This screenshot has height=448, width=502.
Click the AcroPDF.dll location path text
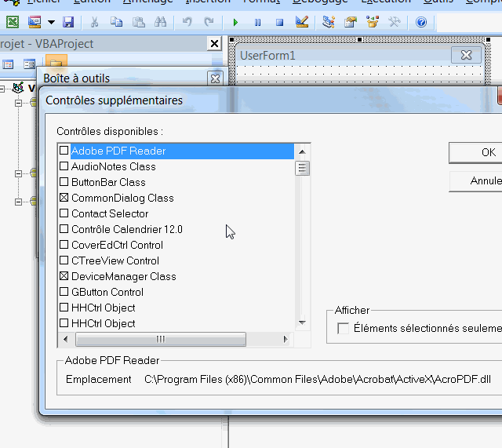(317, 380)
